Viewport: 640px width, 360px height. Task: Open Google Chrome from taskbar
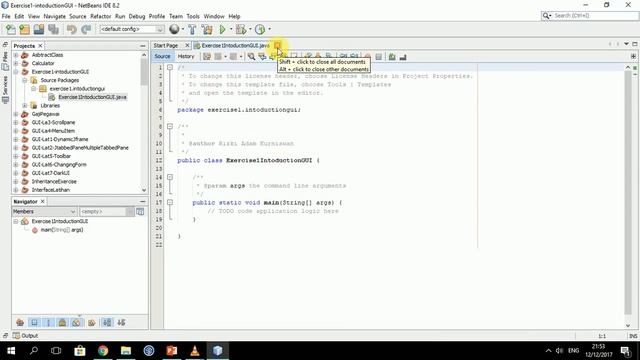coord(103,351)
